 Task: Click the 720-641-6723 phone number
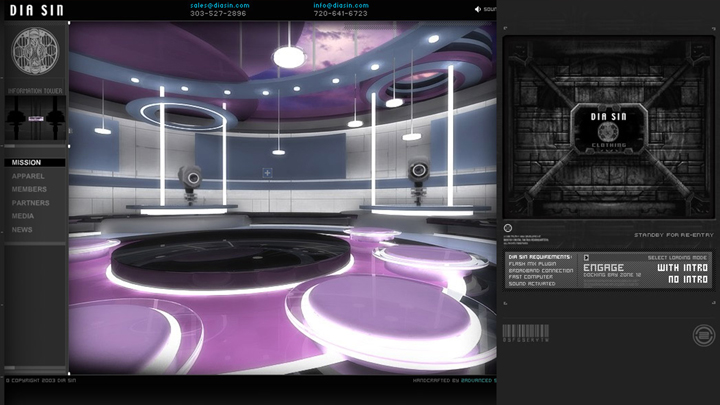[341, 14]
